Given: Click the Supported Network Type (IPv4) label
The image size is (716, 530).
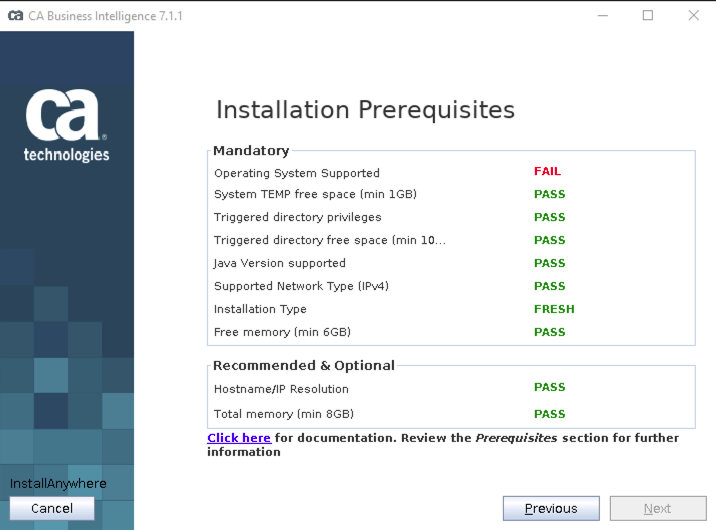Looking at the screenshot, I should [x=301, y=286].
